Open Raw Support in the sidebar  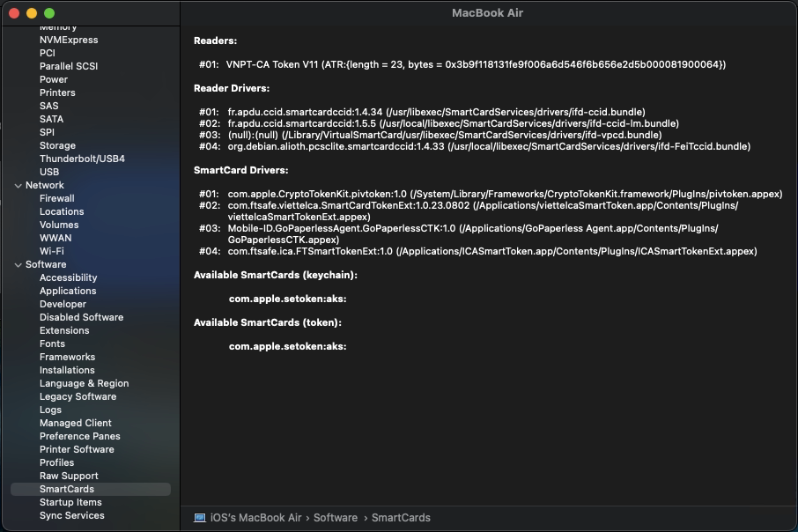[x=69, y=477]
